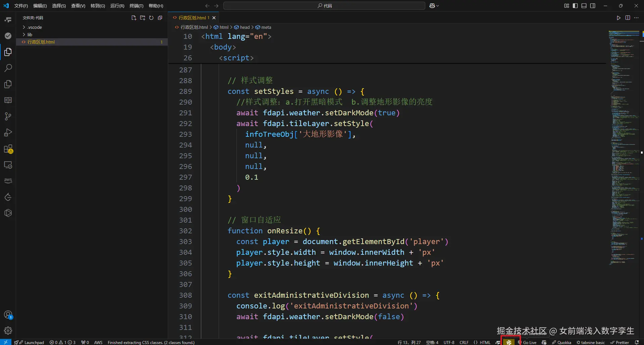This screenshot has height=345, width=644.
Task: Toggle the secondary side bar
Action: [593, 6]
